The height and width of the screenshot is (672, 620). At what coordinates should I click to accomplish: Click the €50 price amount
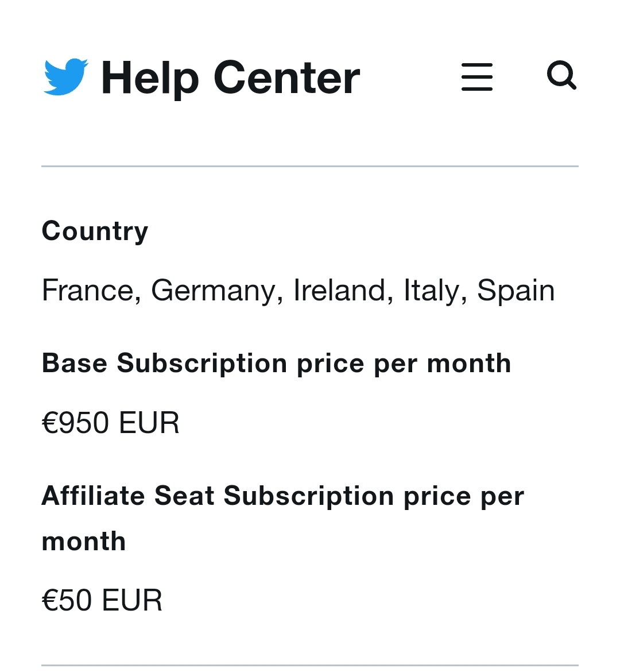(67, 600)
